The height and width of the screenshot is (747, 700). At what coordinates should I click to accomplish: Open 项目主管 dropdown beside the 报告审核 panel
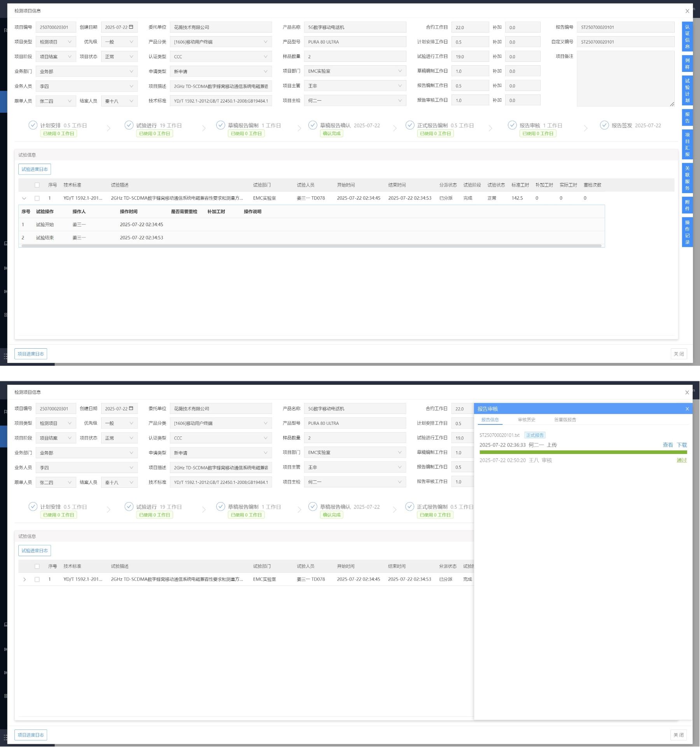coord(355,467)
